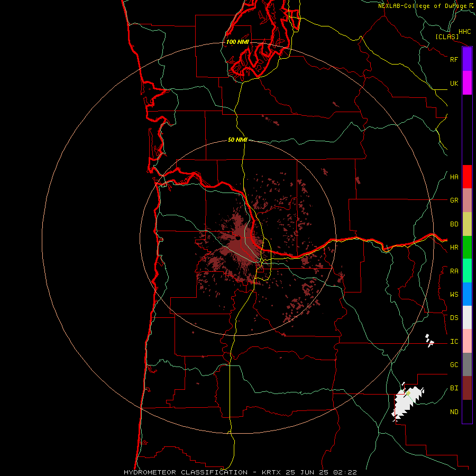
Task: Click the GR legend label
Action: tap(454, 200)
